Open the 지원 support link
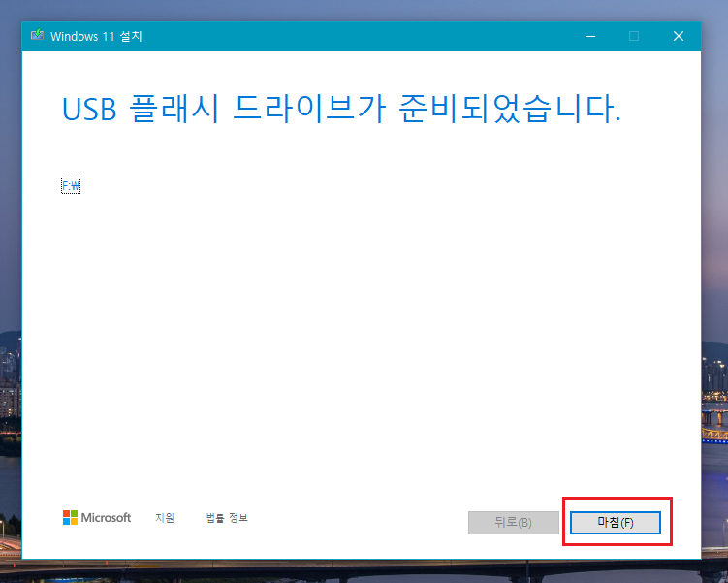 pyautogui.click(x=165, y=517)
